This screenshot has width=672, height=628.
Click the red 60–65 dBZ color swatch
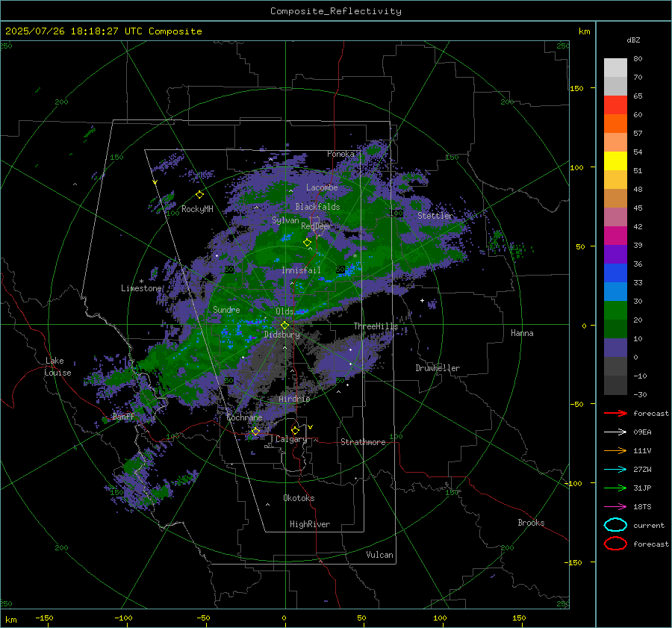[615, 105]
